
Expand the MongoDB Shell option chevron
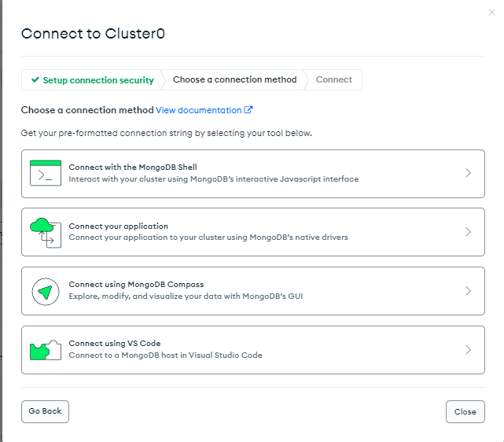[x=469, y=173]
